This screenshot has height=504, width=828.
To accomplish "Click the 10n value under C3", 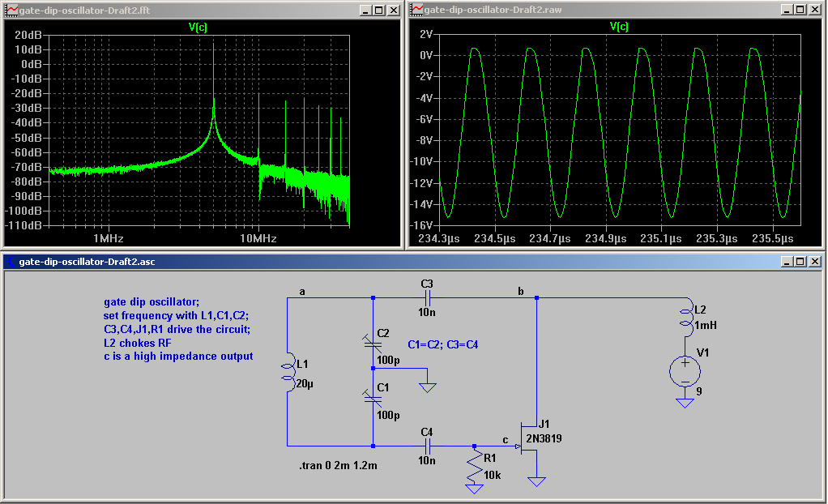I will tap(427, 312).
